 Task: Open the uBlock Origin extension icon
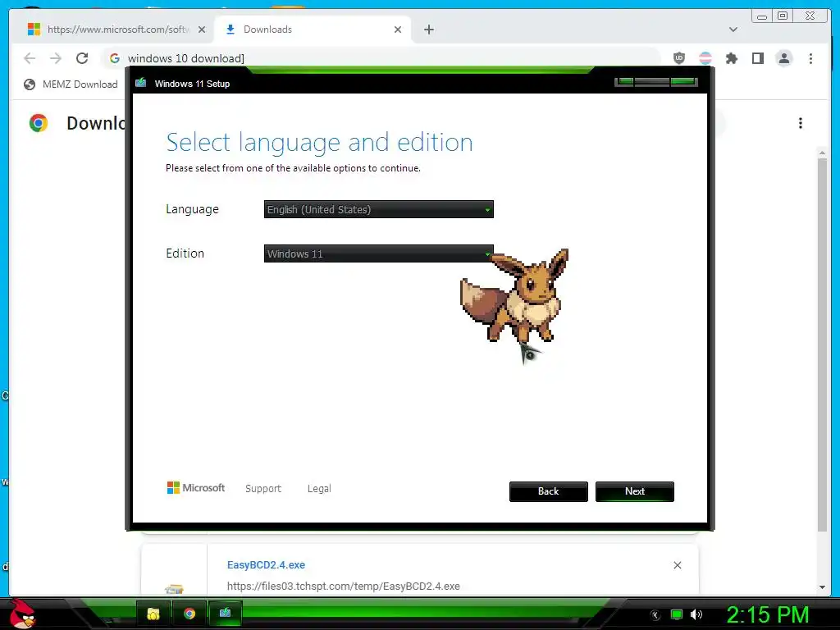pyautogui.click(x=679, y=58)
